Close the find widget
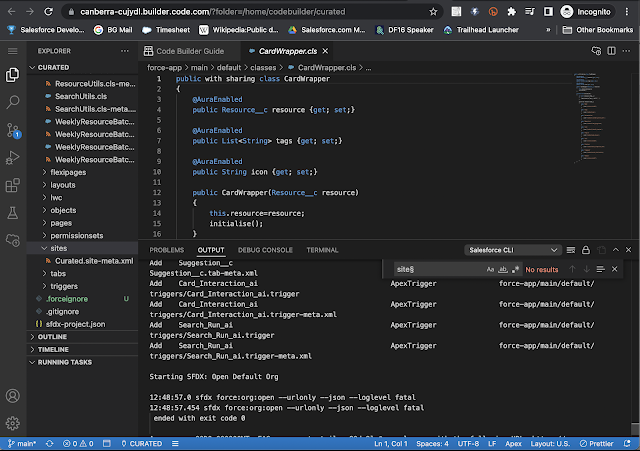This screenshot has width=640, height=451. pyautogui.click(x=615, y=269)
